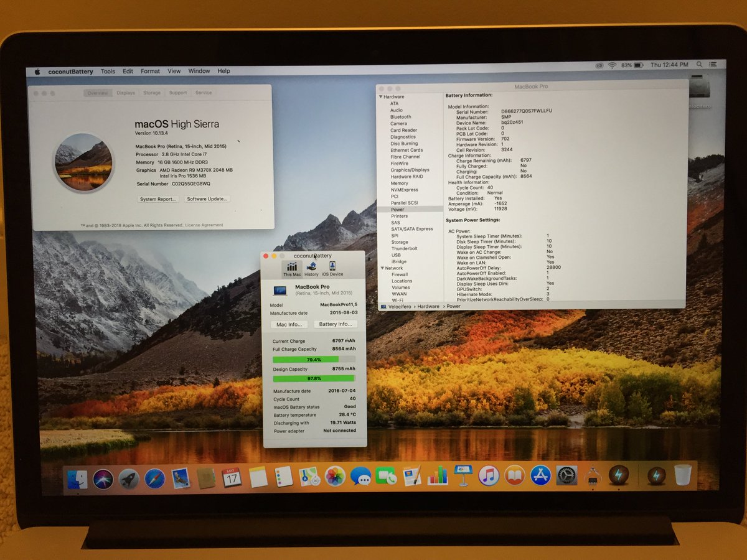Image resolution: width=747 pixels, height=560 pixels.
Task: Switch to Service tab in About This Mac
Action: (x=204, y=93)
